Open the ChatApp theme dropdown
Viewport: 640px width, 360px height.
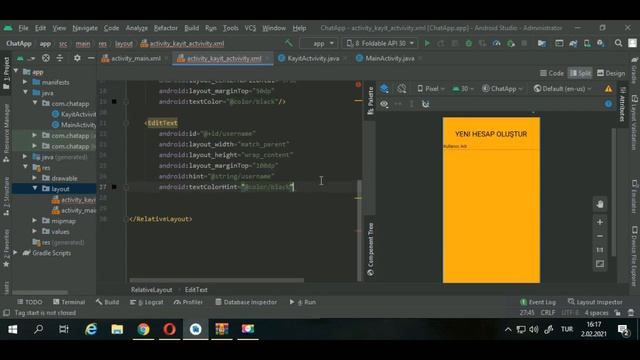502,89
